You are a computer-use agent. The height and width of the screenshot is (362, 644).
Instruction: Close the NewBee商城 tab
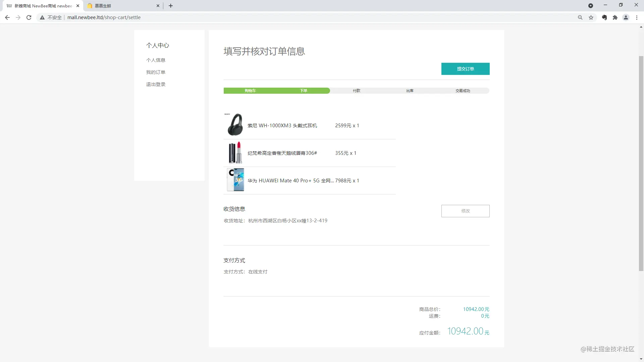pyautogui.click(x=78, y=6)
